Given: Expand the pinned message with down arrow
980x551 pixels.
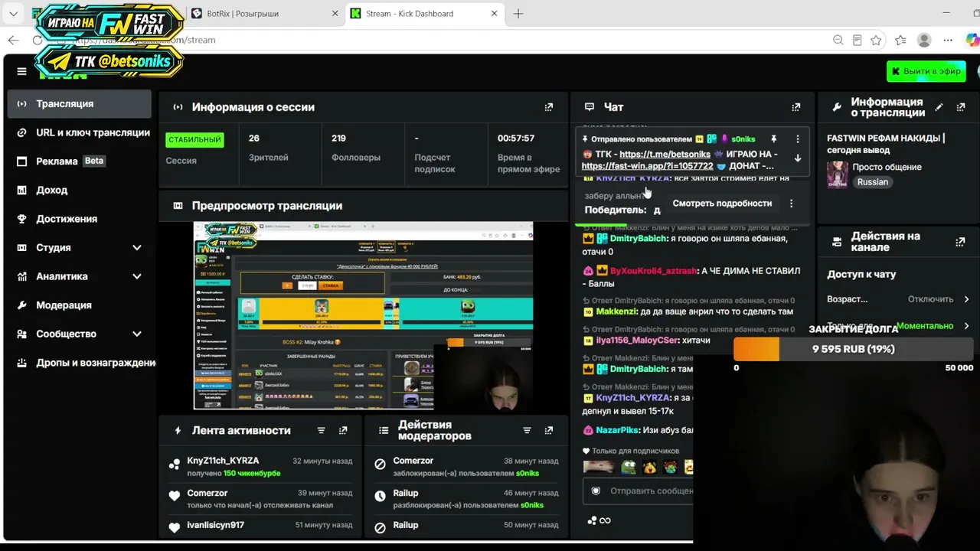Looking at the screenshot, I should point(798,158).
